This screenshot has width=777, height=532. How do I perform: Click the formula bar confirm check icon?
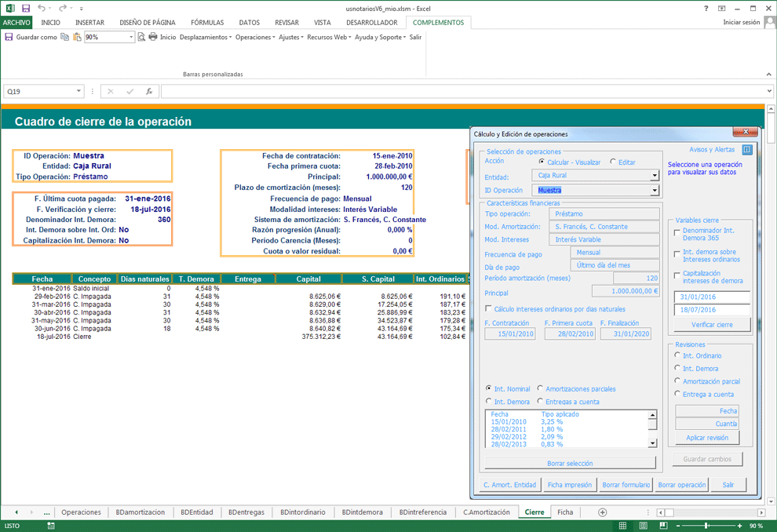(x=129, y=91)
